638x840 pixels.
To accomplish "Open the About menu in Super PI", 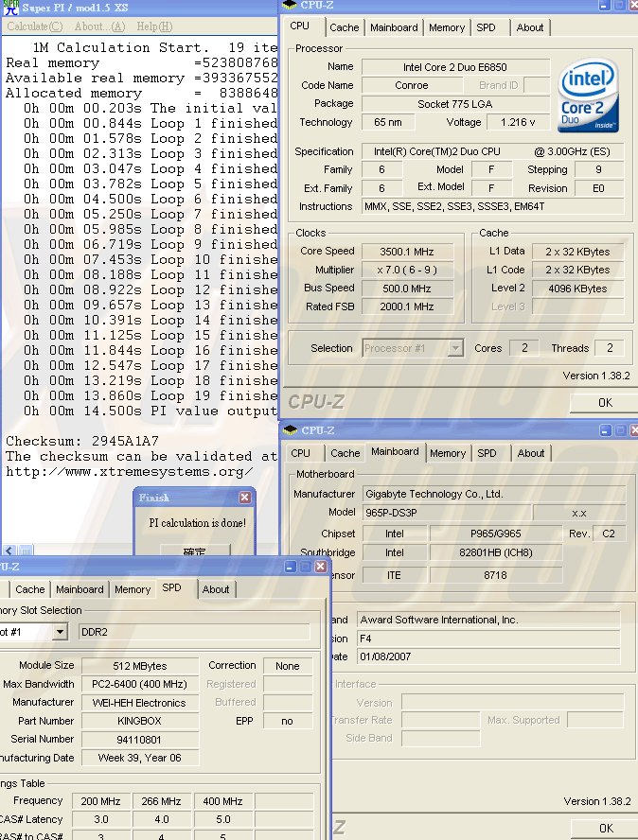I will coord(99,26).
